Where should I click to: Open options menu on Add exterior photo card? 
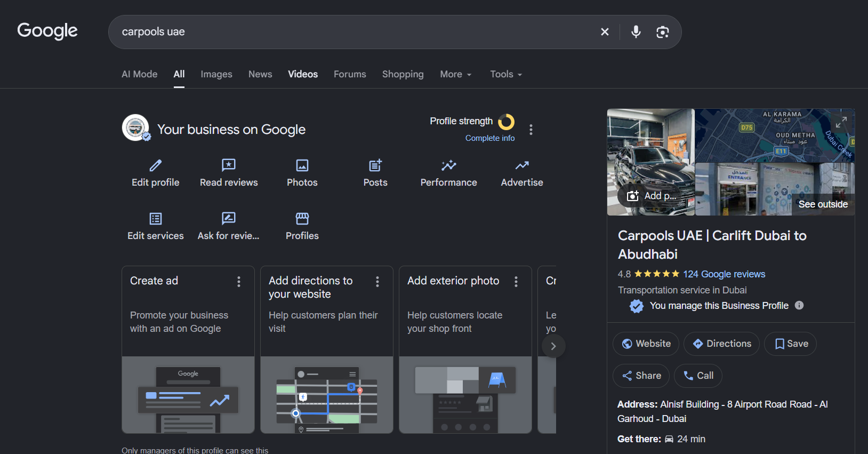coord(516,282)
